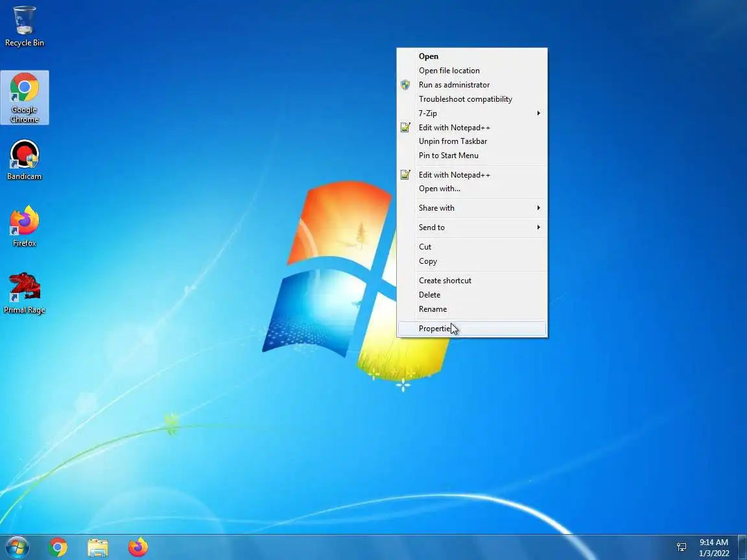The height and width of the screenshot is (560, 747).
Task: Choose the first Edit with Notepad++ entry
Action: click(471, 127)
